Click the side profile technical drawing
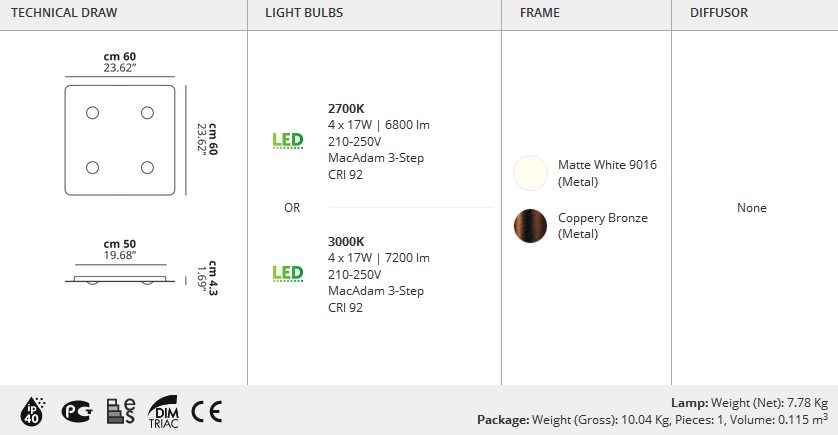Screen dimensions: 838x435 pos(120,279)
